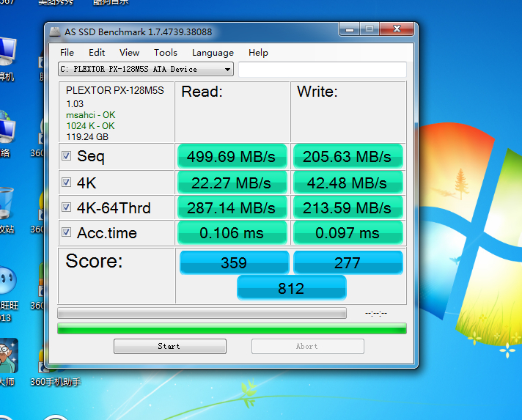Maximize the AS SSD Benchmark window

tap(370, 29)
